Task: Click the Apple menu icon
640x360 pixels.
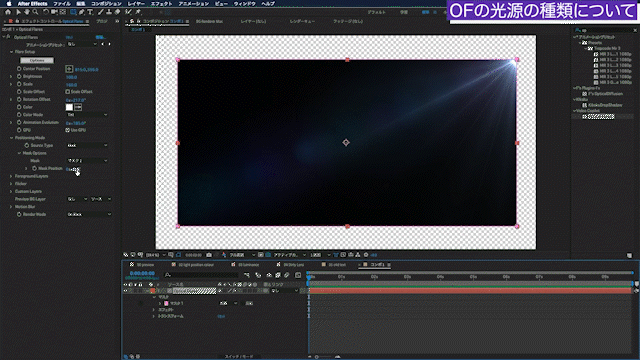Action: tap(9, 4)
